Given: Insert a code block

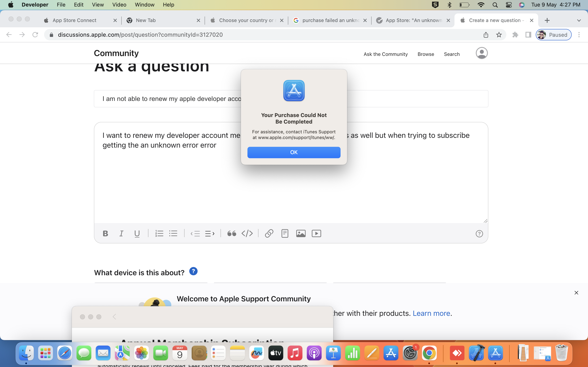Looking at the screenshot, I should 247,233.
